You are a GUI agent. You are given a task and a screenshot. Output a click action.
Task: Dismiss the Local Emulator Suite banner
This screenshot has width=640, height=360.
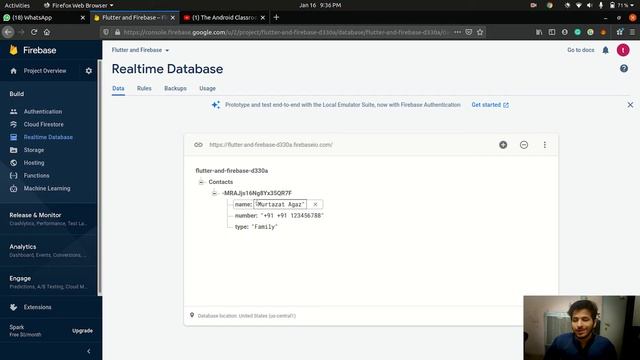tap(630, 105)
